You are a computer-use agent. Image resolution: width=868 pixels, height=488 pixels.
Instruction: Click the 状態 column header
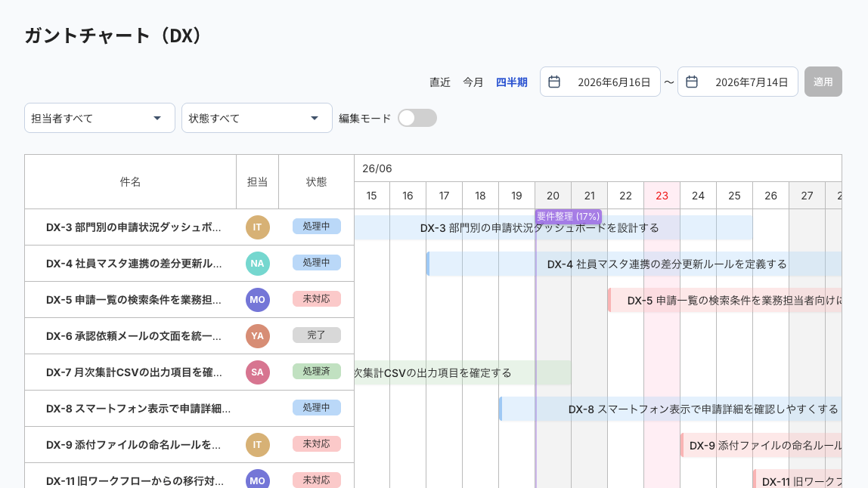[317, 182]
